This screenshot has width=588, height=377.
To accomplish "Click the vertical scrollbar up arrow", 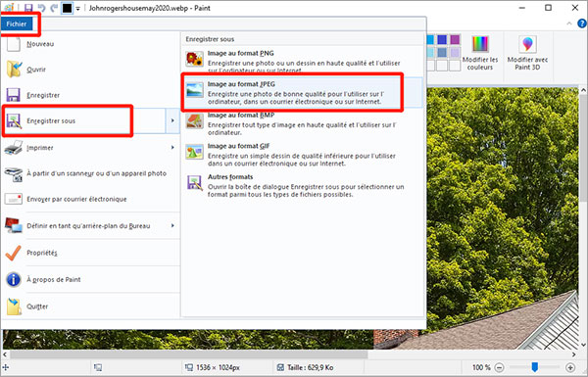I will click(x=583, y=90).
